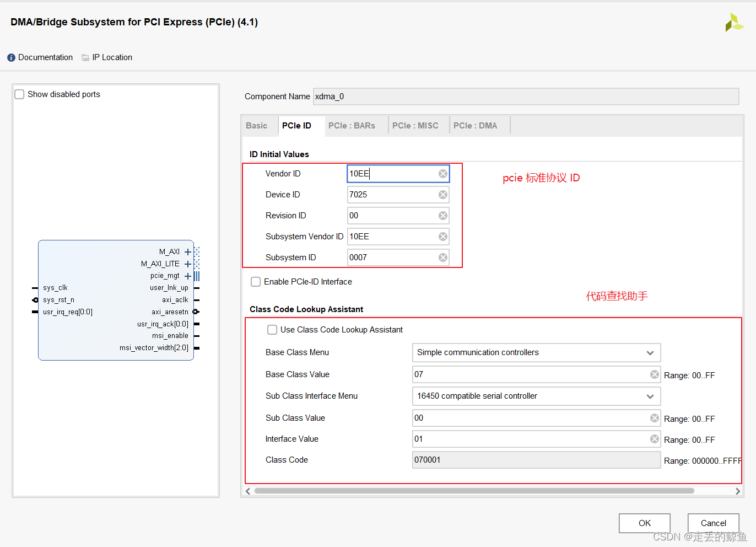Open the Sub Class Interface Menu dropdown
The image size is (756, 547).
point(536,396)
